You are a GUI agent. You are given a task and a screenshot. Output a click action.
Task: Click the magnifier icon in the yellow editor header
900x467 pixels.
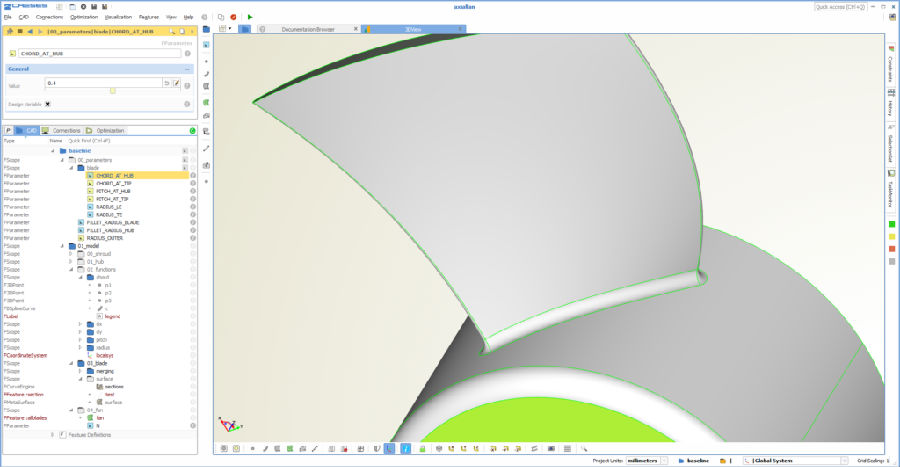172,32
